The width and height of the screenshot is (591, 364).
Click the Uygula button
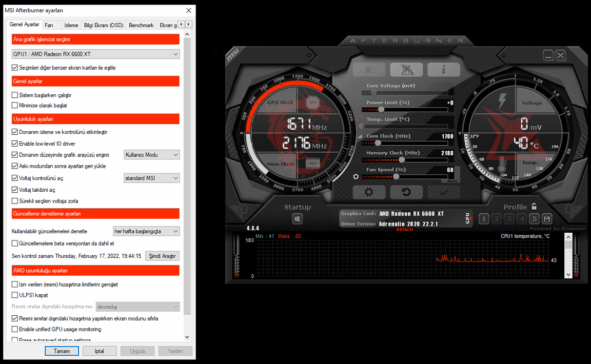(x=137, y=351)
